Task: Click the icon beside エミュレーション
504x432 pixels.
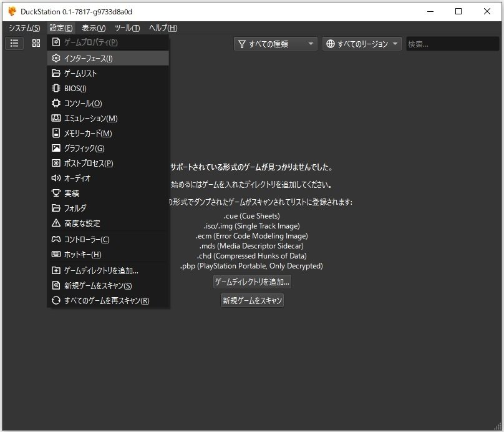Action: tap(56, 118)
